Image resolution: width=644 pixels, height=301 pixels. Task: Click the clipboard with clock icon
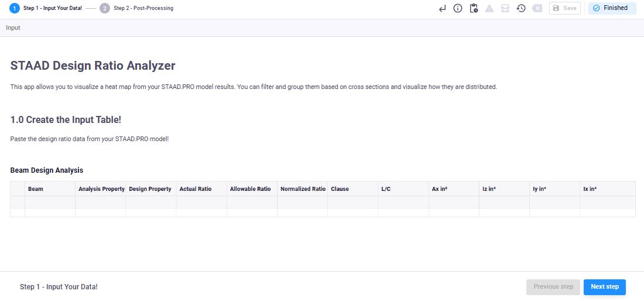[x=474, y=8]
